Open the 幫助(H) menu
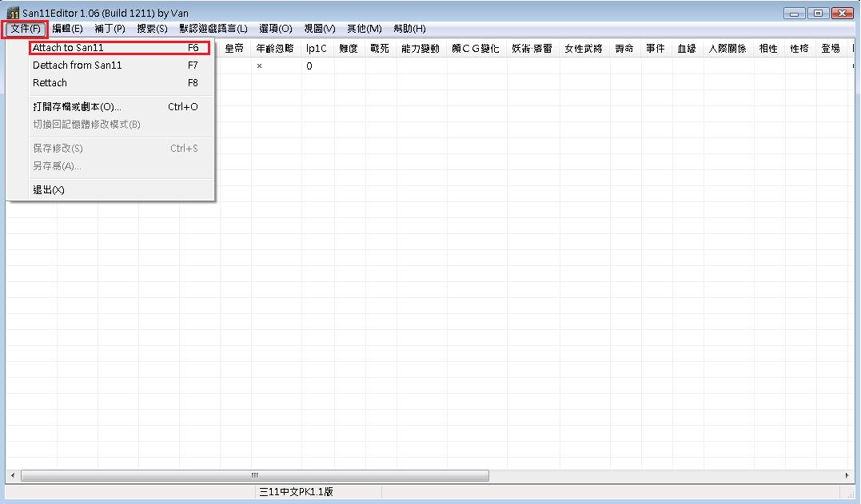This screenshot has height=504, width=861. tap(409, 29)
